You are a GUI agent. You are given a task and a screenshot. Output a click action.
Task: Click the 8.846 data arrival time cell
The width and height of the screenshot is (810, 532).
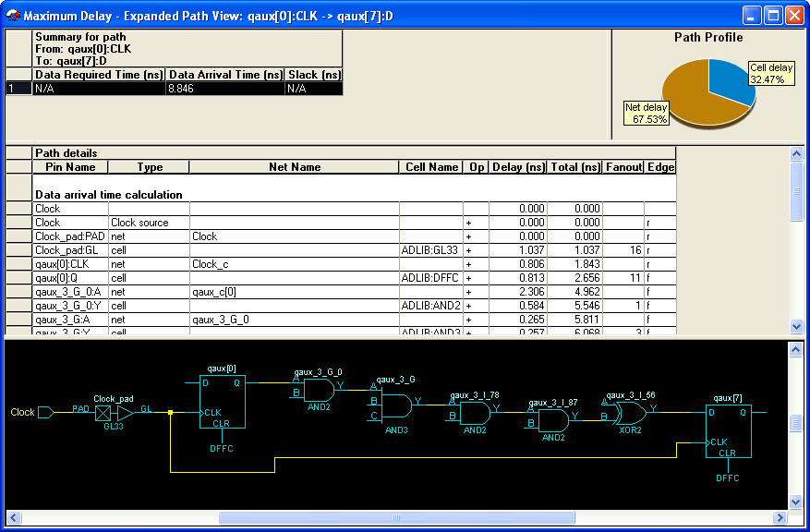click(x=225, y=89)
